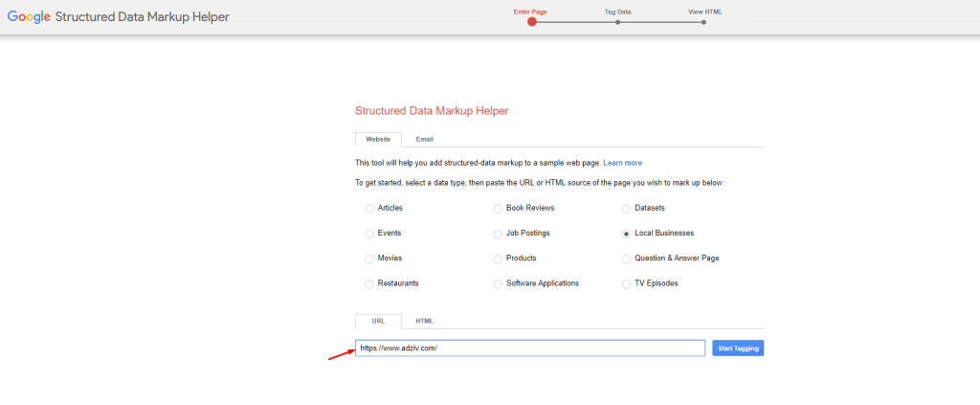This screenshot has width=980, height=405.
Task: Switch to the HTML source tab
Action: 424,322
